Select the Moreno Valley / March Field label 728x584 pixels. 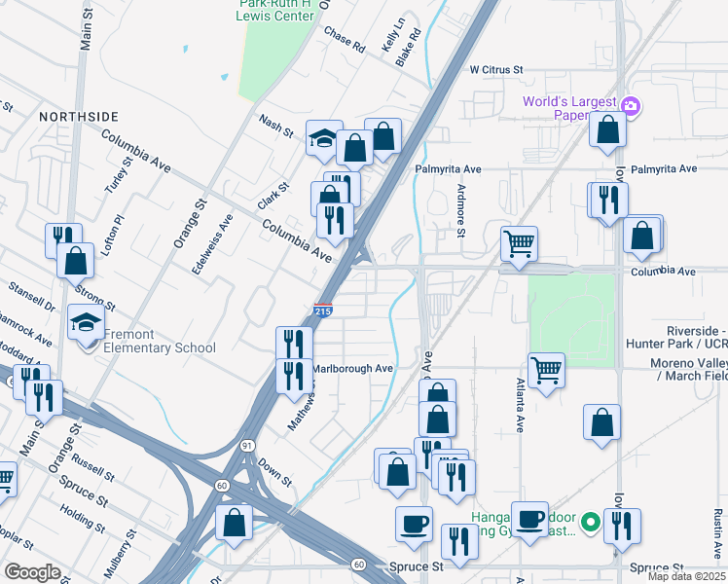(x=689, y=370)
